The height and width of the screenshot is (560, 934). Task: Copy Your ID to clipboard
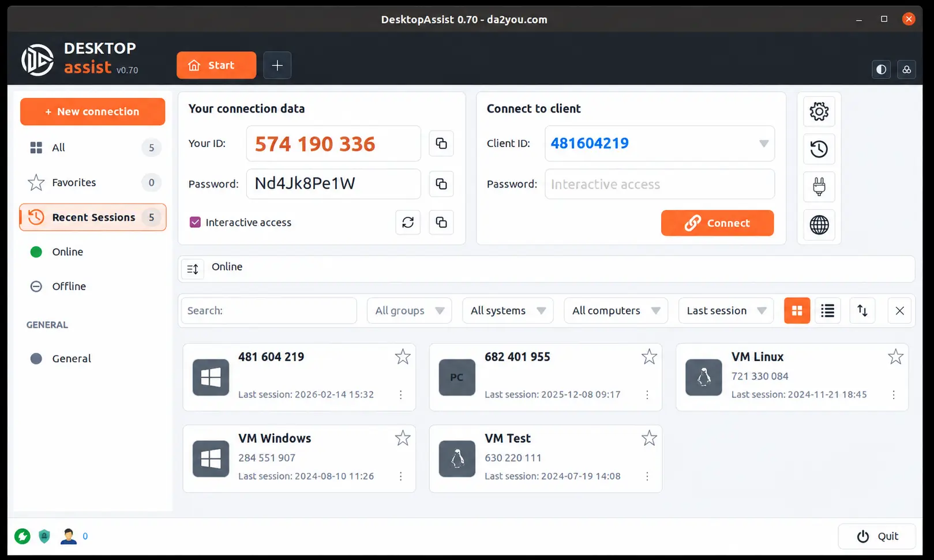441,144
